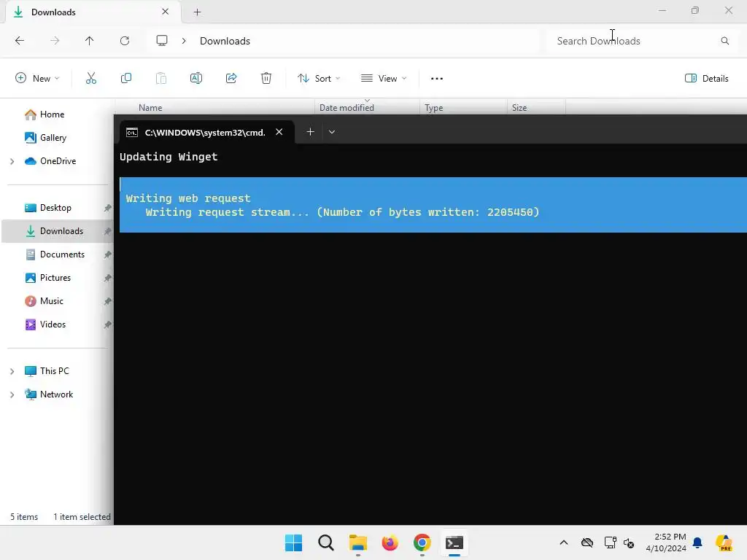Click Downloads in the address bar breadcrumb
This screenshot has width=747, height=560.
[225, 41]
